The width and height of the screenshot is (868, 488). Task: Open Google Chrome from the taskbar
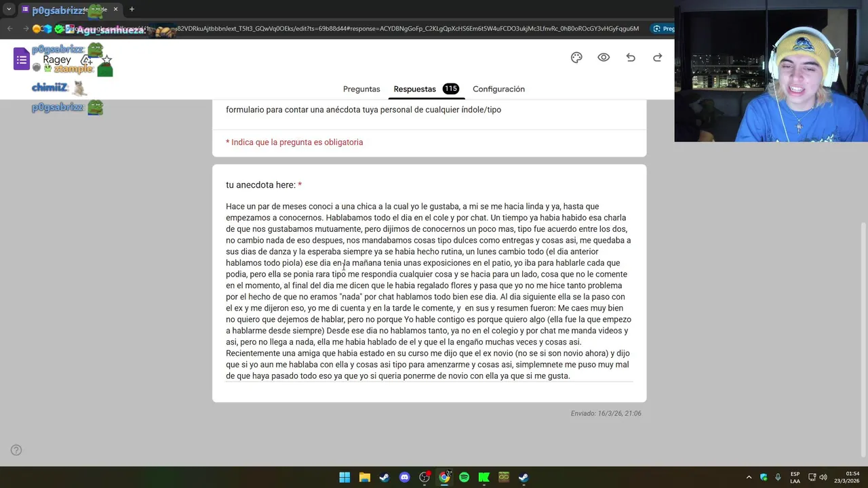pos(444,477)
